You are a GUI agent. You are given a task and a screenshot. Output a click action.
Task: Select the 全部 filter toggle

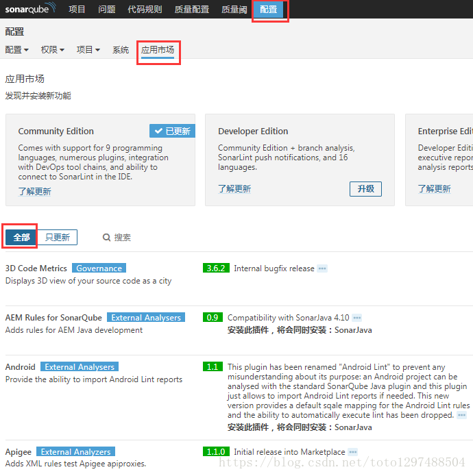point(21,237)
